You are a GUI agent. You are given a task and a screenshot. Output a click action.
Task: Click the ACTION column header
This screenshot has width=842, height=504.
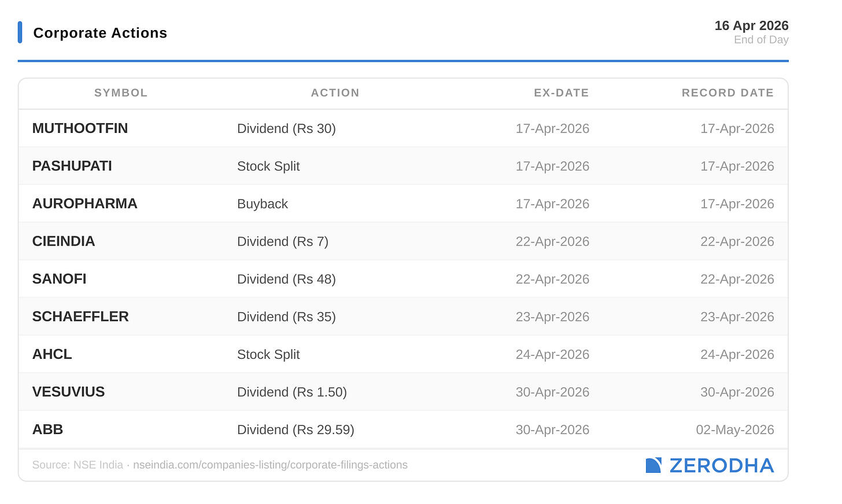coord(335,93)
